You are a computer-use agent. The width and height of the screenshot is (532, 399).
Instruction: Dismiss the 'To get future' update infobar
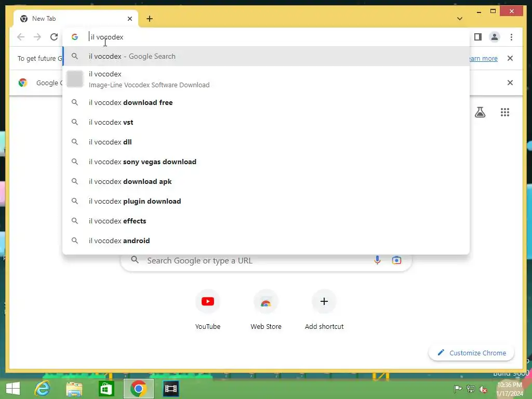[510, 58]
